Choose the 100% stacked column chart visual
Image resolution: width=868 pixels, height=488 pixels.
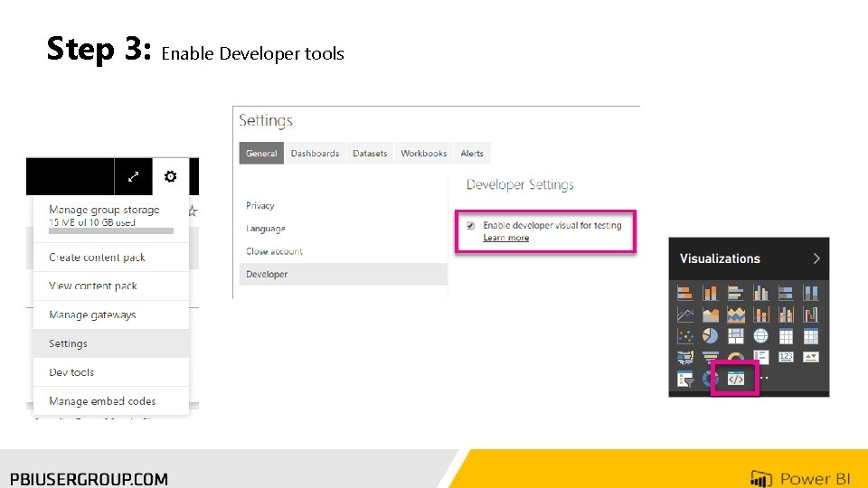[x=811, y=293]
